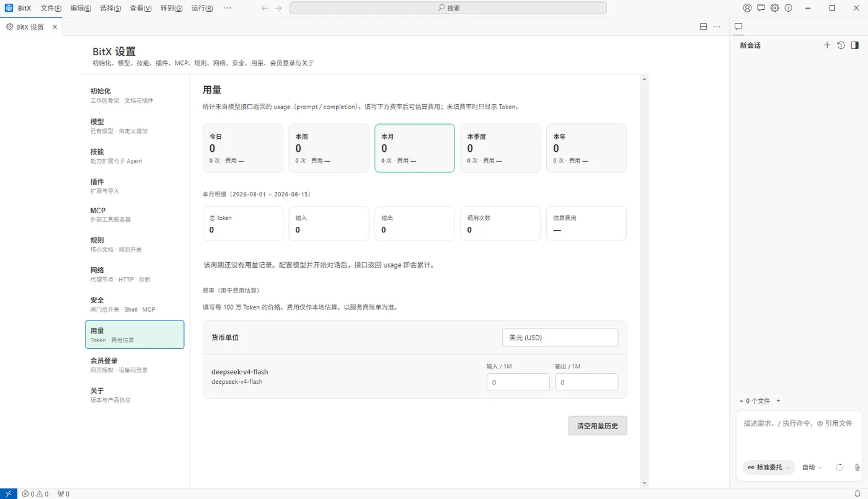Screen dimensions: 868x499
Task: Open editor more actions ellipsis
Action: (x=717, y=27)
